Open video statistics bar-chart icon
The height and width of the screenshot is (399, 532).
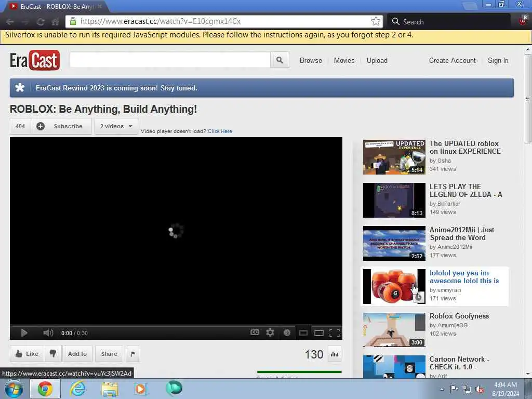(335, 354)
